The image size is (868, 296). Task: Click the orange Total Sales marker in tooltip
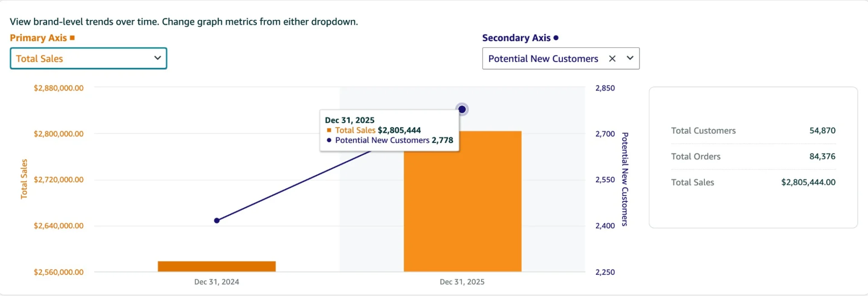[x=329, y=130]
